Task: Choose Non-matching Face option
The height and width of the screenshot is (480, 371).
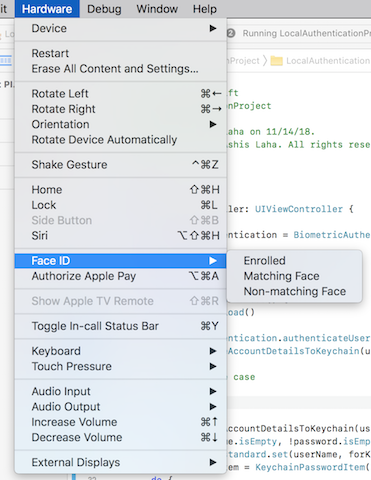Action: pos(294,291)
